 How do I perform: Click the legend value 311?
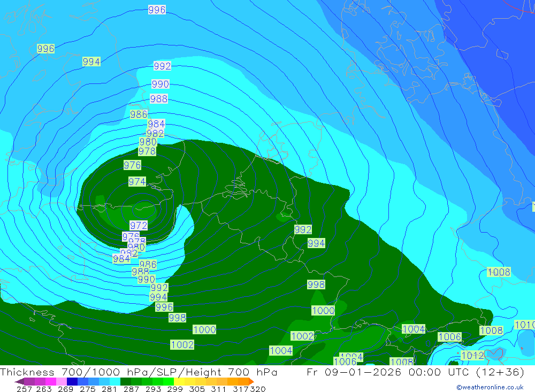[218, 389]
